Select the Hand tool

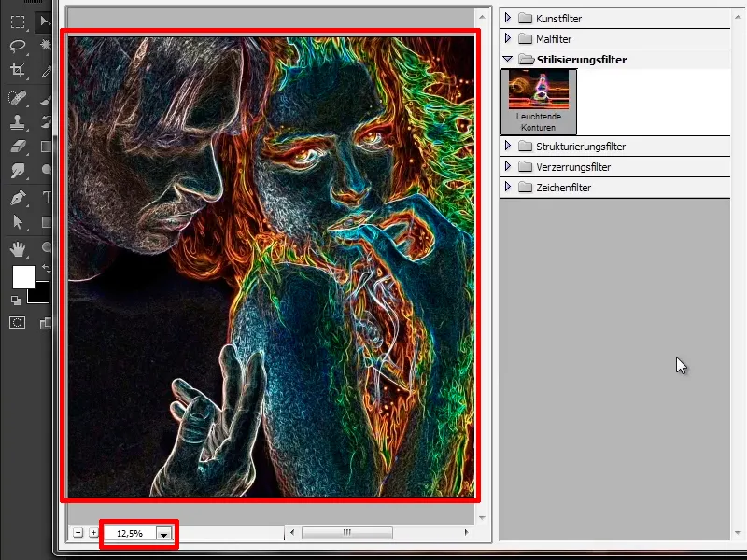pyautogui.click(x=18, y=249)
